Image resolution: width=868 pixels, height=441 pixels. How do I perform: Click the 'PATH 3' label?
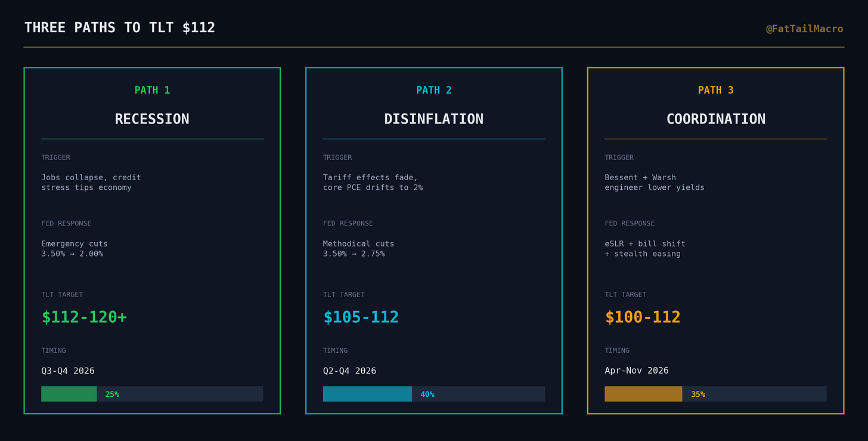point(716,90)
